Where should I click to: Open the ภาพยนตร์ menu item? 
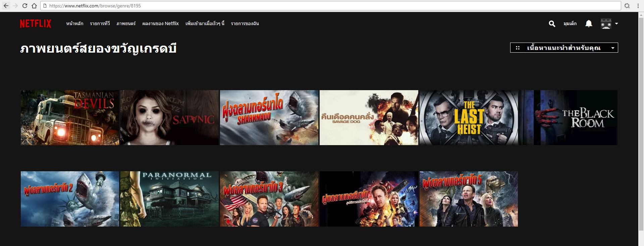click(x=126, y=23)
